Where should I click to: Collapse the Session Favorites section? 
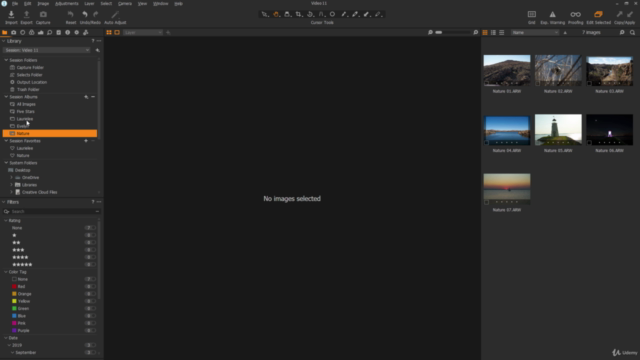pyautogui.click(x=6, y=141)
